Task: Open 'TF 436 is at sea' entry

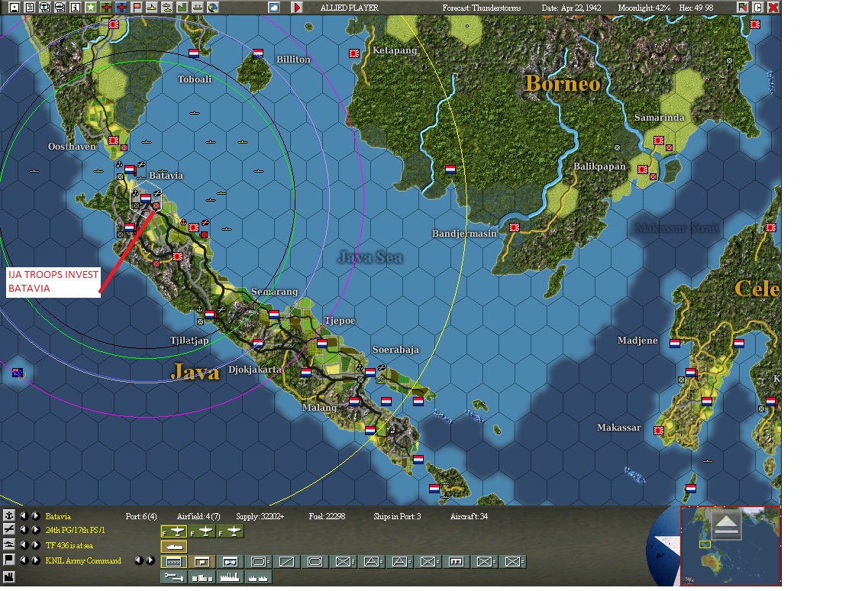Action: coord(69,546)
